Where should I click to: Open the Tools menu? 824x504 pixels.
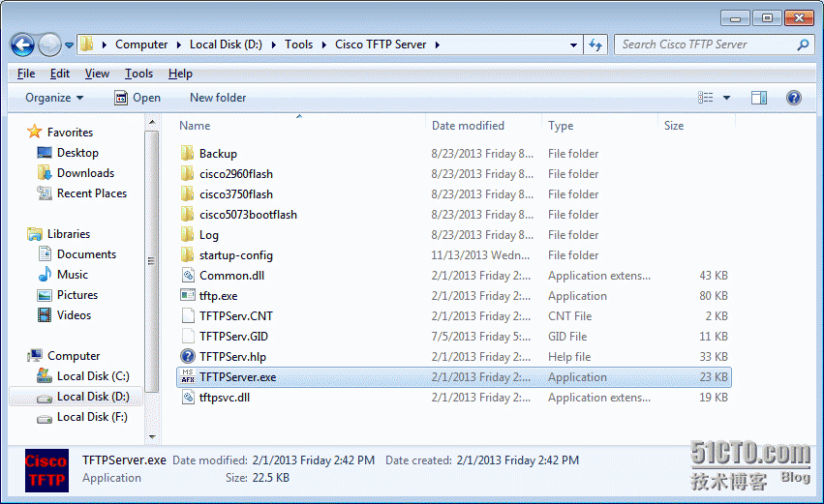138,74
